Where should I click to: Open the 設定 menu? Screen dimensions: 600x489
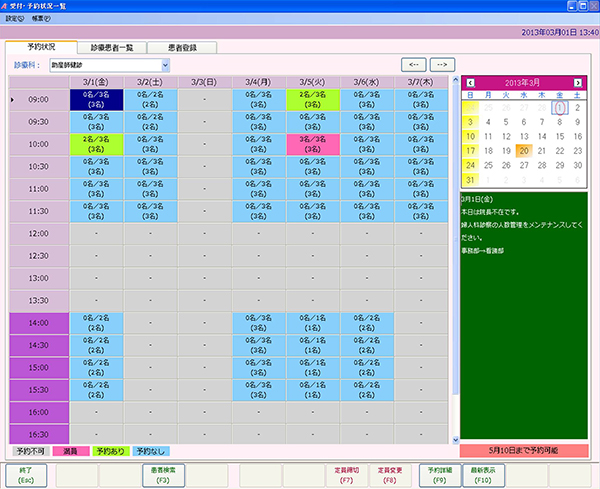pyautogui.click(x=15, y=18)
